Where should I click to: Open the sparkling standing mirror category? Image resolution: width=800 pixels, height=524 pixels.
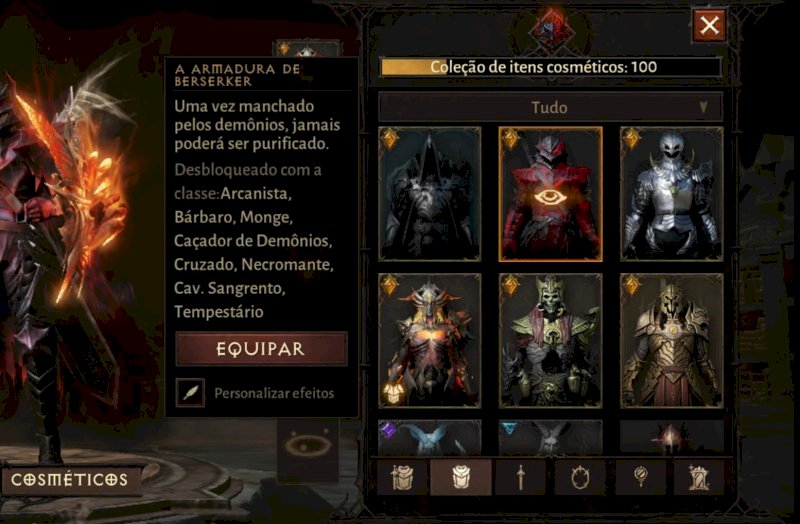698,477
